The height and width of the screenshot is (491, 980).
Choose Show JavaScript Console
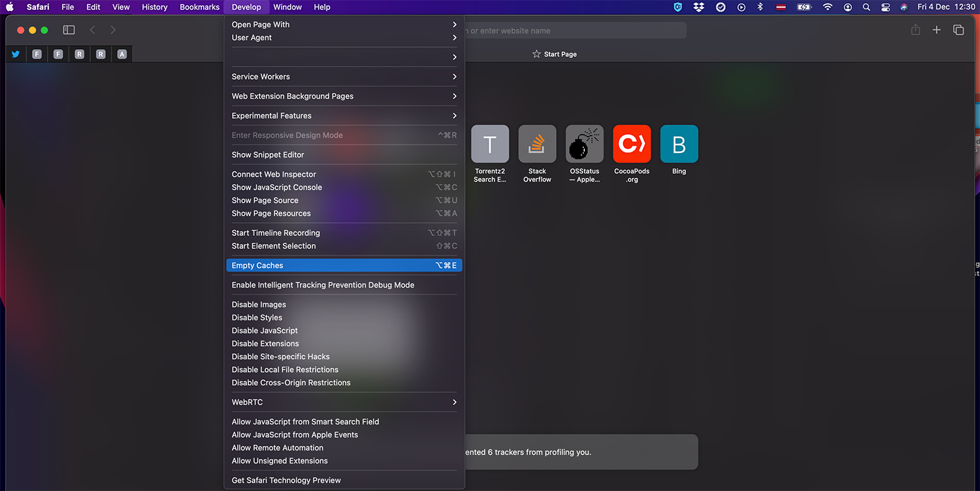[x=277, y=188]
